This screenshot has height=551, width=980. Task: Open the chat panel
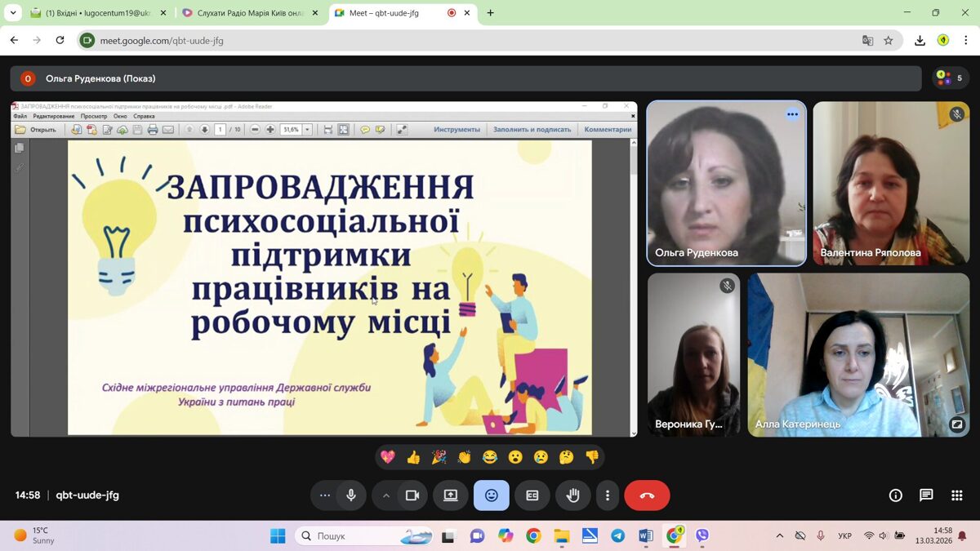pyautogui.click(x=926, y=495)
